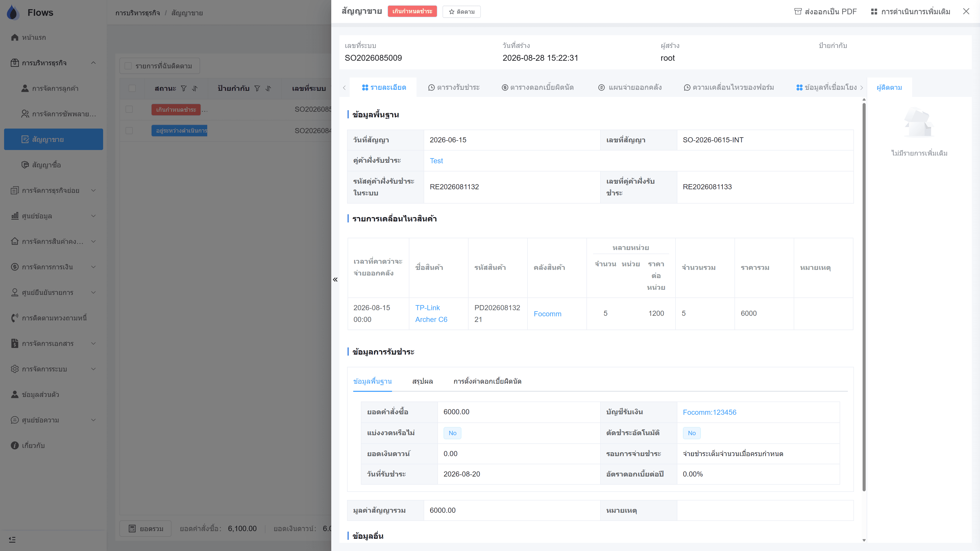The image size is (980, 551).
Task: Click the scrollbar down arrow
Action: [864, 540]
